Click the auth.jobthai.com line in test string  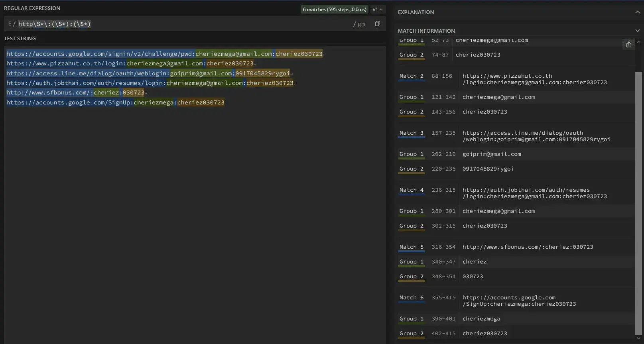click(x=150, y=83)
